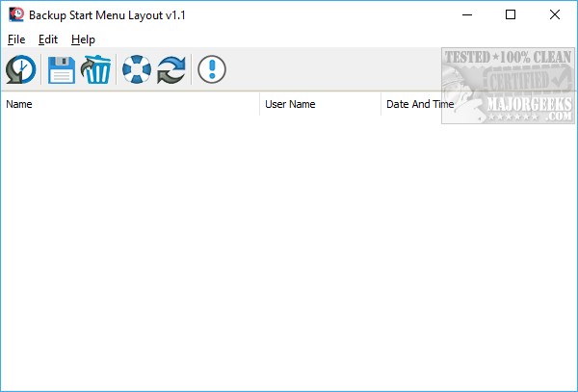The width and height of the screenshot is (578, 392).
Task: Open the Edit menu
Action: 48,39
